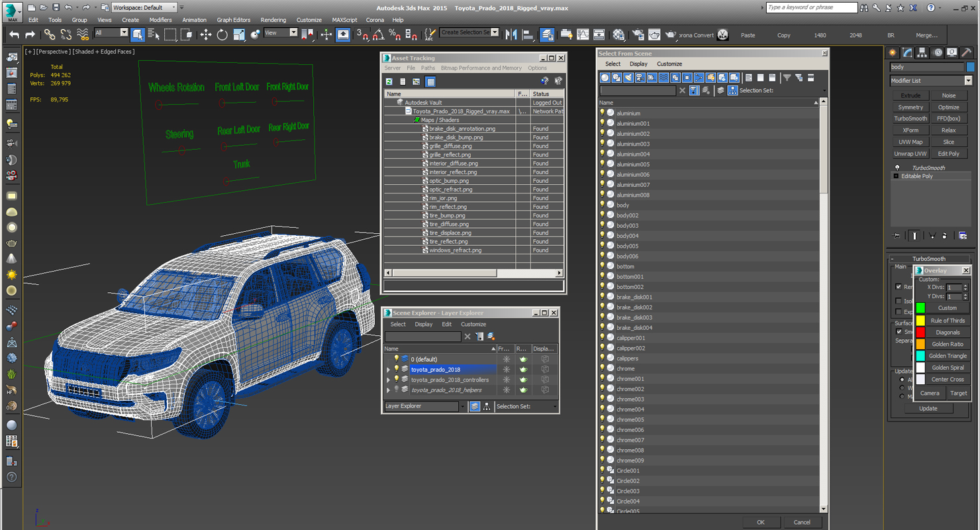Toggle visibility bulb of toyota_prado_2018_helpers layer
The width and height of the screenshot is (980, 530).
coord(397,390)
